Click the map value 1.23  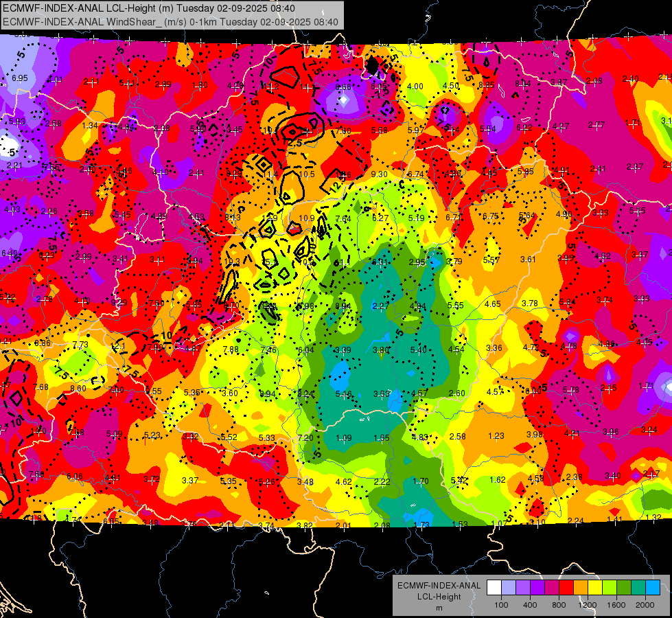496,436
